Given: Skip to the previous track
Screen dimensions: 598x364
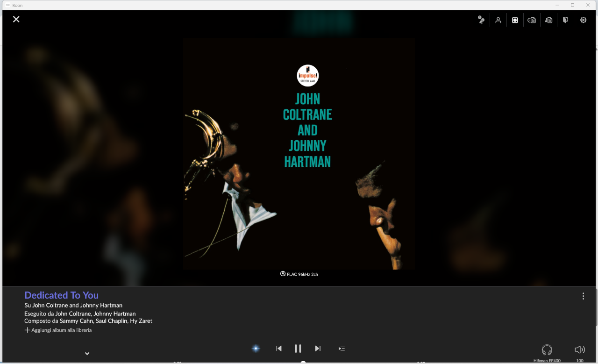Looking at the screenshot, I should (279, 348).
